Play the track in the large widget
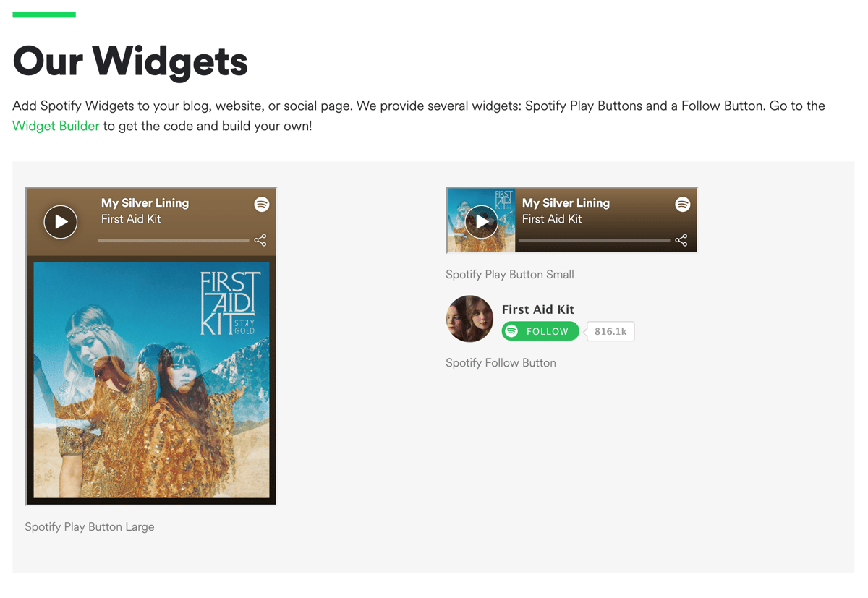868x598 pixels. (61, 222)
